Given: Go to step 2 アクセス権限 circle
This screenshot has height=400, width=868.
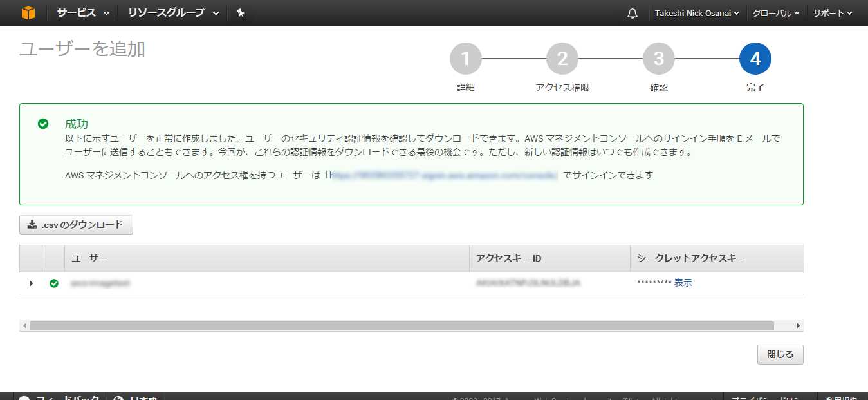Looking at the screenshot, I should 562,59.
